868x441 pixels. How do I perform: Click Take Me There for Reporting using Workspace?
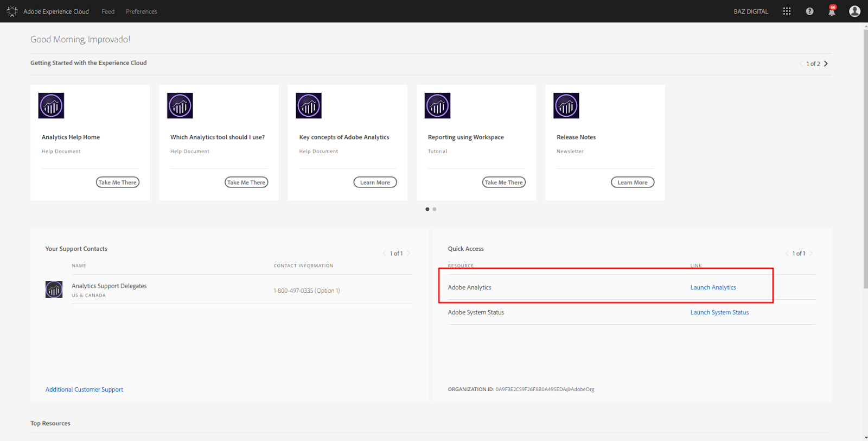pyautogui.click(x=504, y=182)
